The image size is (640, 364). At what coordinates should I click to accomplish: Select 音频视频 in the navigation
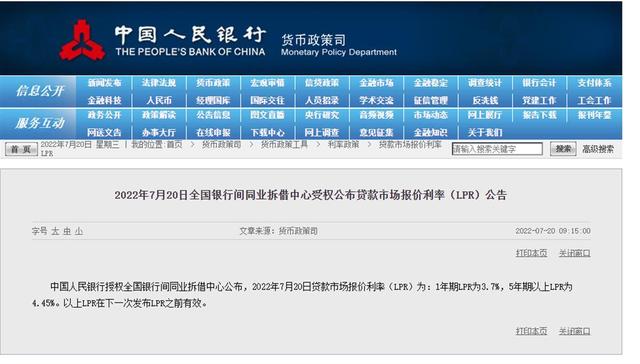[376, 115]
